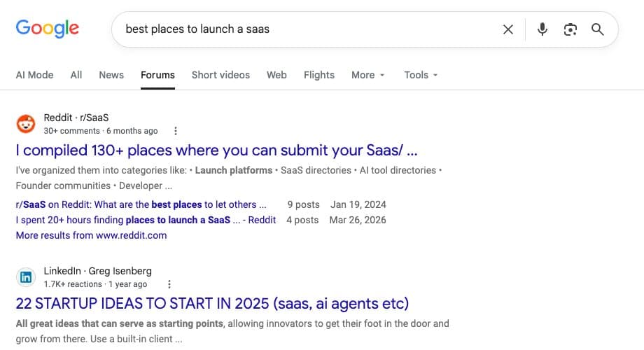Expand the Tools dropdown
This screenshot has width=644, height=350.
[x=421, y=75]
